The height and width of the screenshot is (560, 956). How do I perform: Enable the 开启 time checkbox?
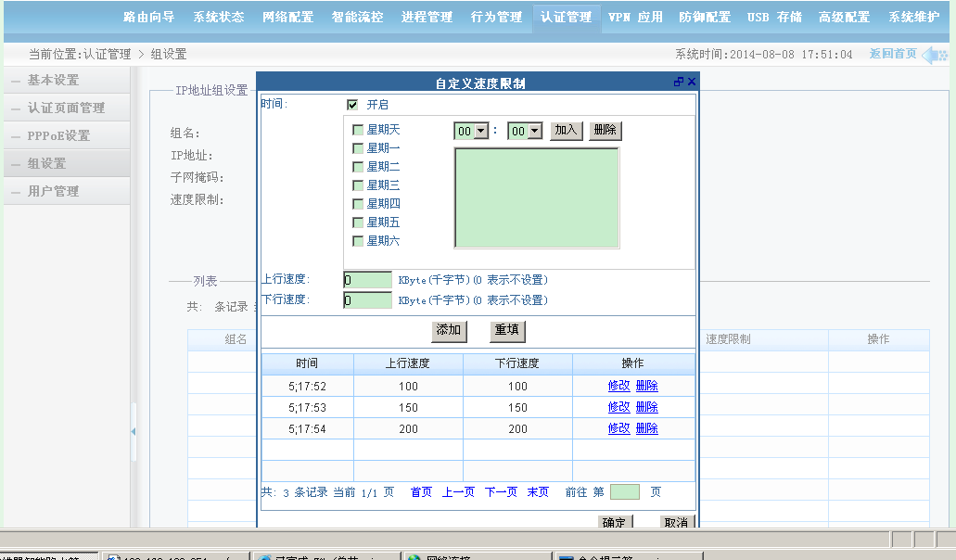[352, 105]
